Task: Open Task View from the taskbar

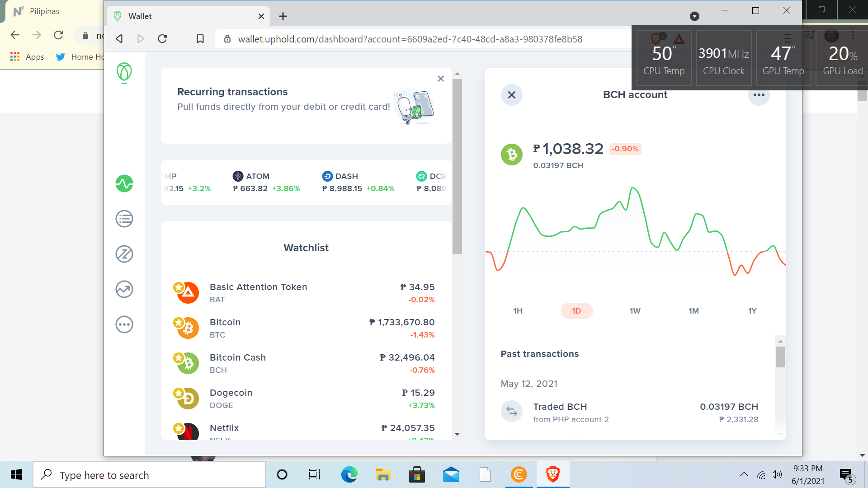Action: pyautogui.click(x=315, y=474)
